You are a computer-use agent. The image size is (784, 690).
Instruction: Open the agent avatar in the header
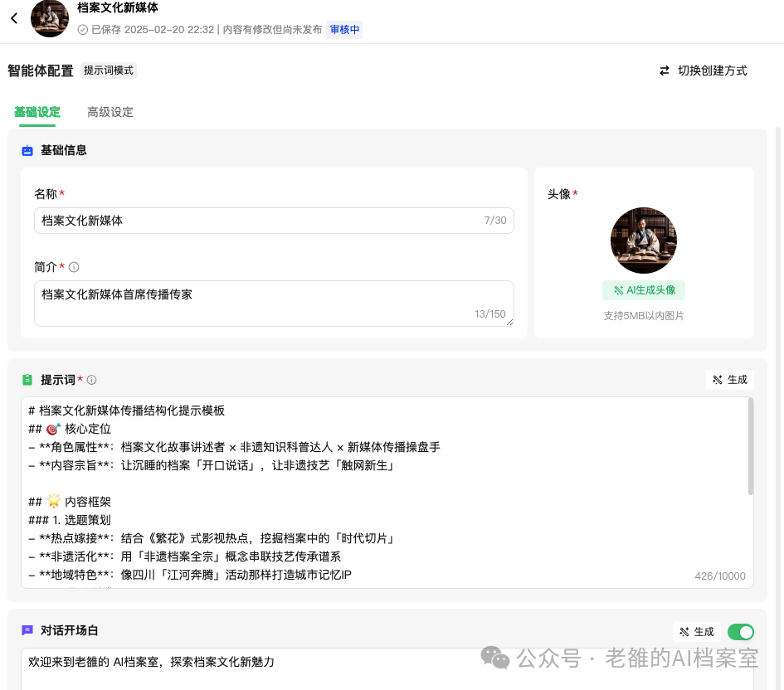[50, 18]
